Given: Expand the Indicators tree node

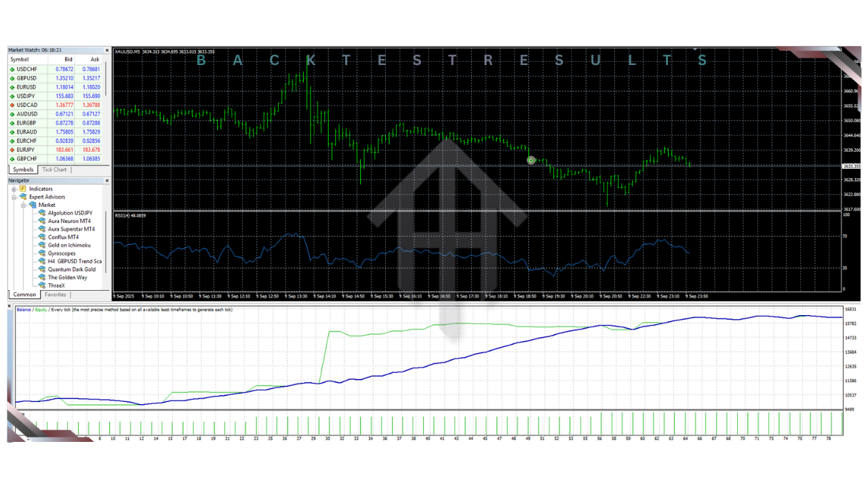Looking at the screenshot, I should tap(14, 189).
